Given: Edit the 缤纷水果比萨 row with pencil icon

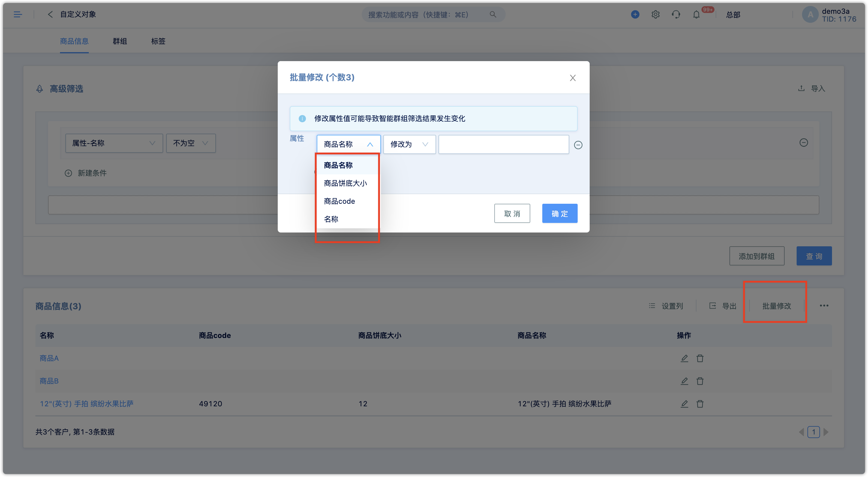Looking at the screenshot, I should 684,404.
